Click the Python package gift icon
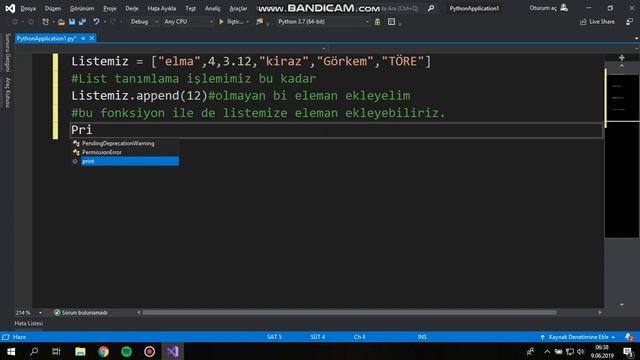This screenshot has height=360, width=640. click(378, 22)
